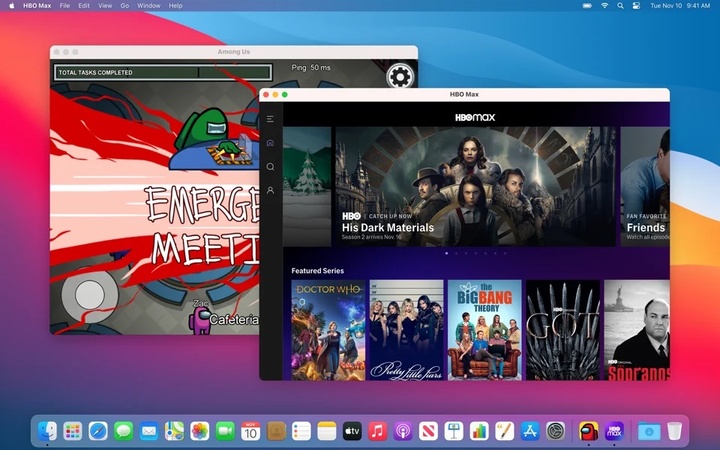This screenshot has width=720, height=450.
Task: Open the Wi-Fi status menu
Action: tap(605, 6)
